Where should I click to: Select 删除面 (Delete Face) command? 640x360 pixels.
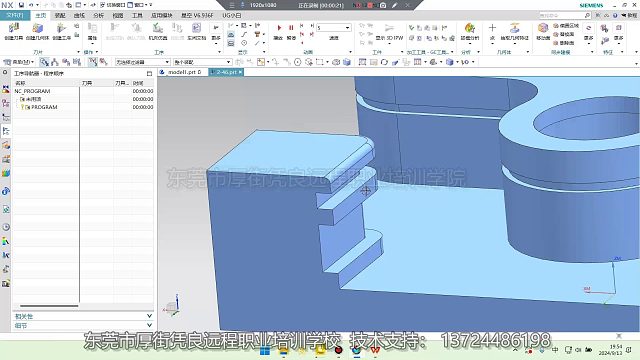pos(564,42)
